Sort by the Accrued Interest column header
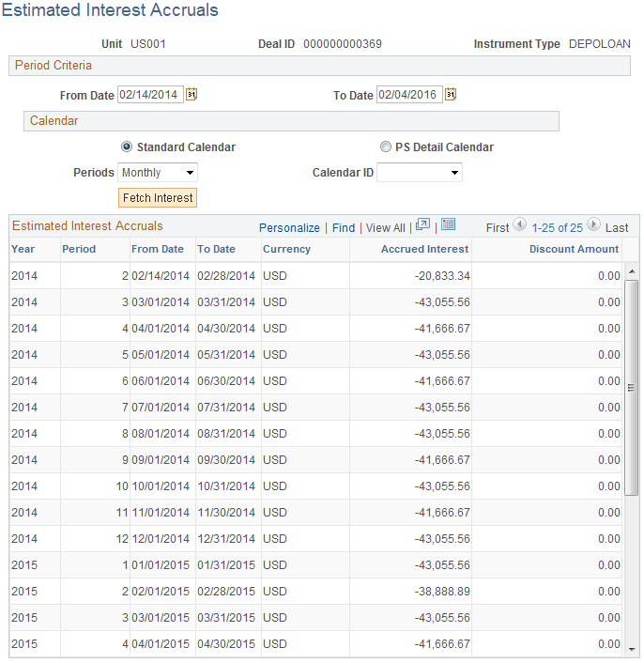 click(x=424, y=249)
